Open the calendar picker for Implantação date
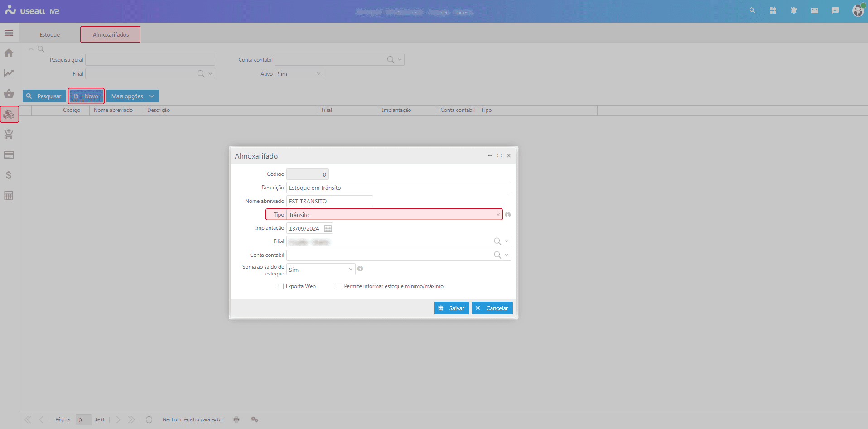This screenshot has width=868, height=429. tap(328, 228)
